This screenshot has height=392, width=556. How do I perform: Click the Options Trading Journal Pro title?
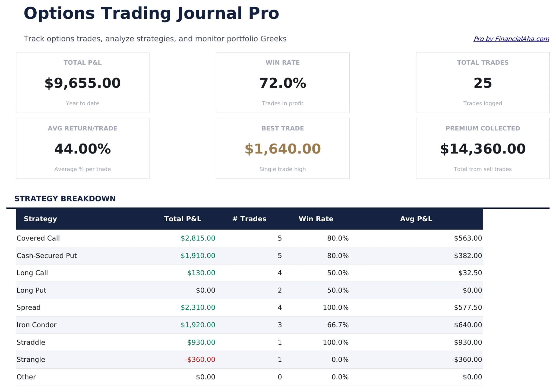click(x=151, y=13)
